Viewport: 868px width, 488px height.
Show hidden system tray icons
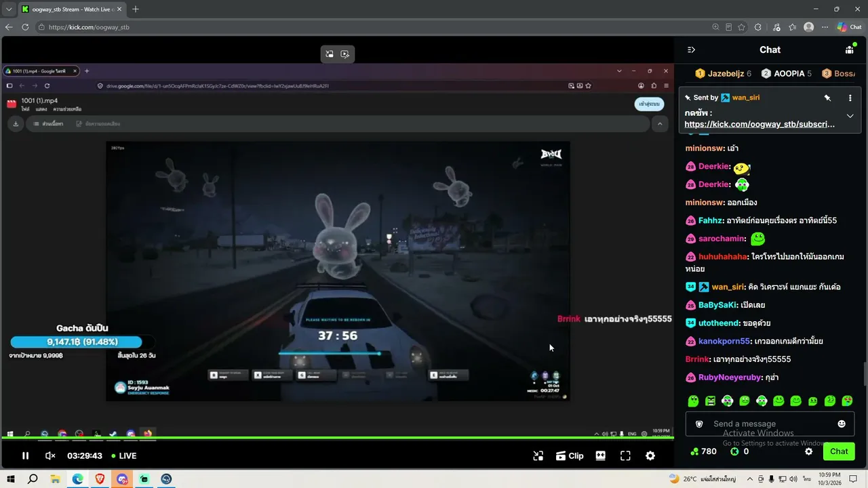click(x=749, y=479)
